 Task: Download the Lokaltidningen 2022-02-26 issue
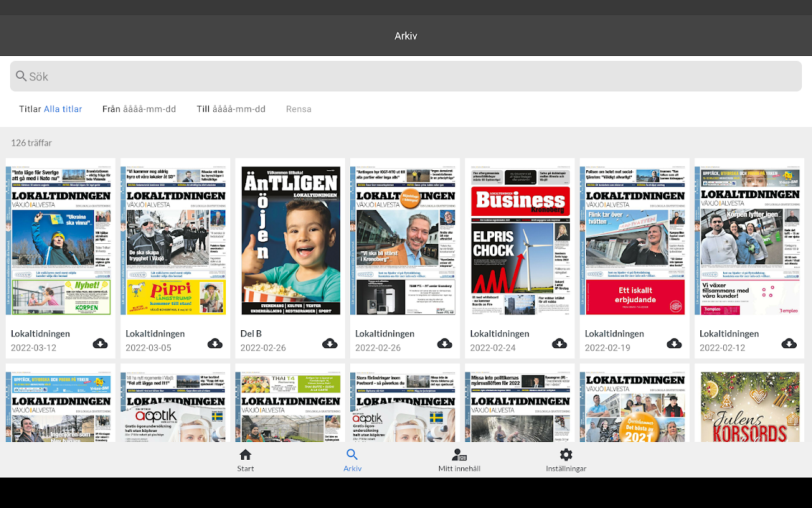click(444, 344)
